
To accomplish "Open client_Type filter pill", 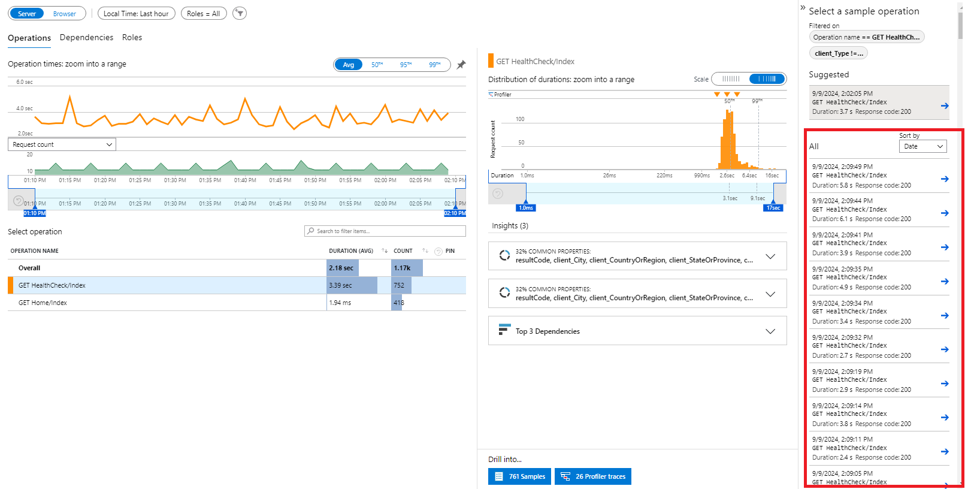I will pyautogui.click(x=839, y=53).
